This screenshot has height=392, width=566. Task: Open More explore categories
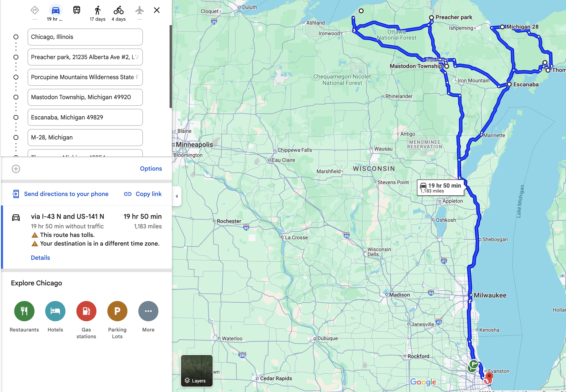coord(148,311)
